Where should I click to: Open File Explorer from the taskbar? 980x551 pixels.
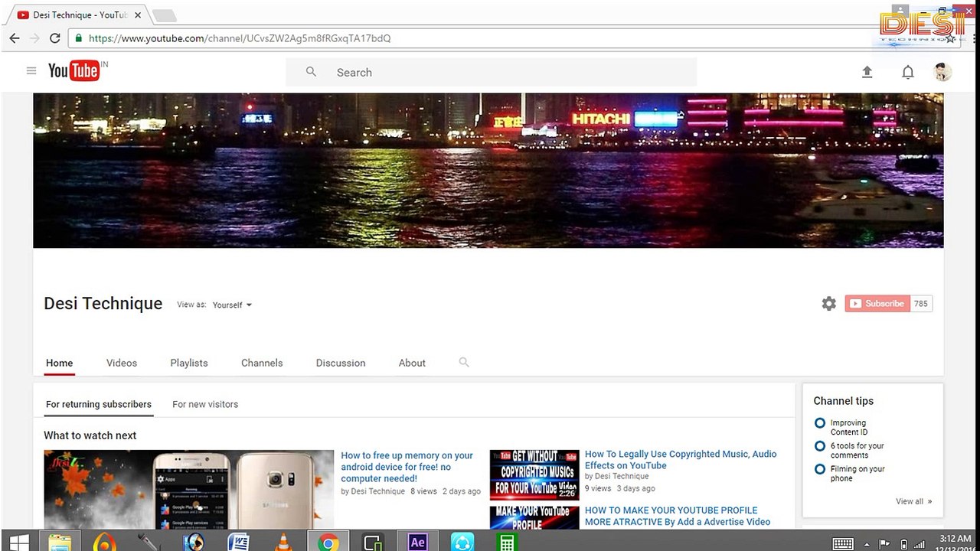(x=59, y=543)
